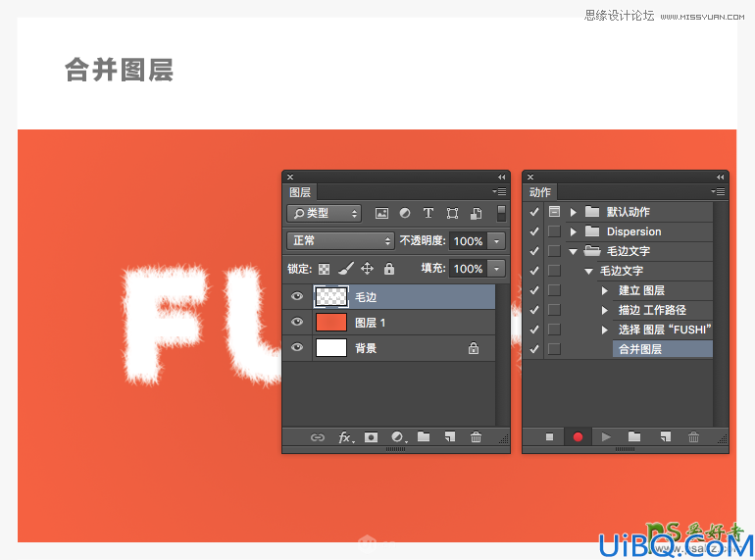The width and height of the screenshot is (755, 560).
Task: Collapse the Layers panel with double arrows
Action: [501, 177]
